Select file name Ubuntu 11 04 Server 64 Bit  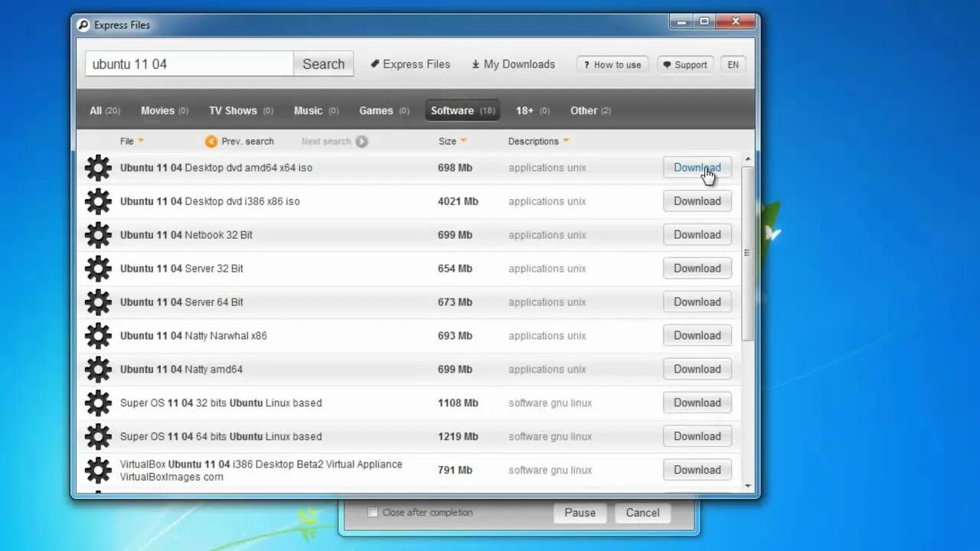coord(181,302)
